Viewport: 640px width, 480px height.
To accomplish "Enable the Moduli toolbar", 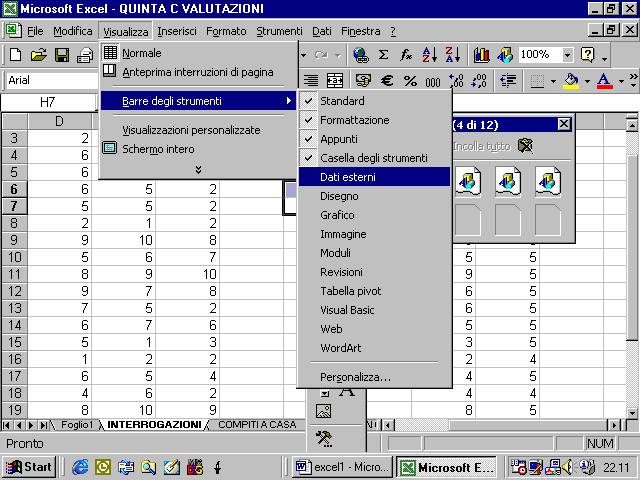I will tap(374, 253).
